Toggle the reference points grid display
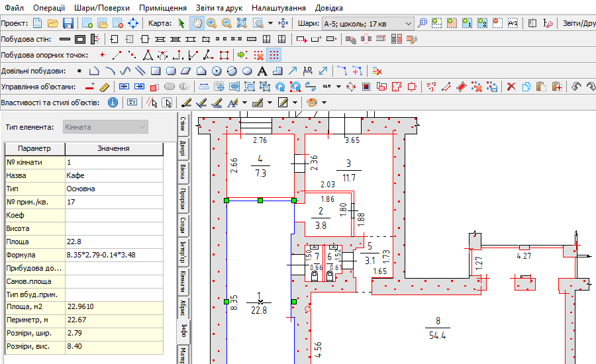This screenshot has height=364, width=596. point(273,55)
